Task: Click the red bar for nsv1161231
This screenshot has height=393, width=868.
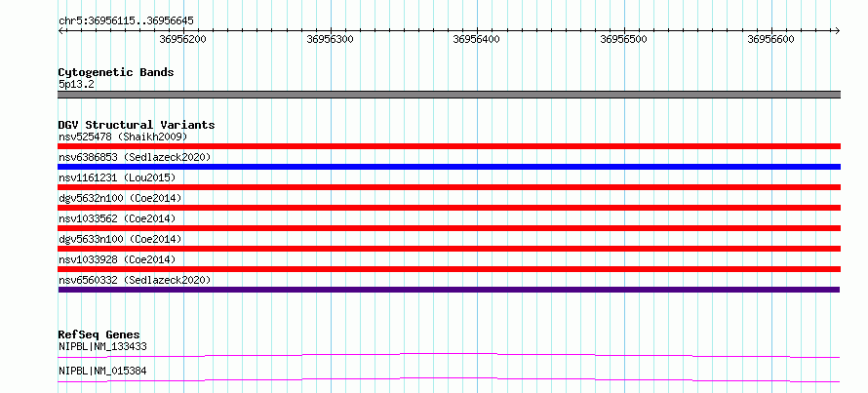Action: [449, 187]
